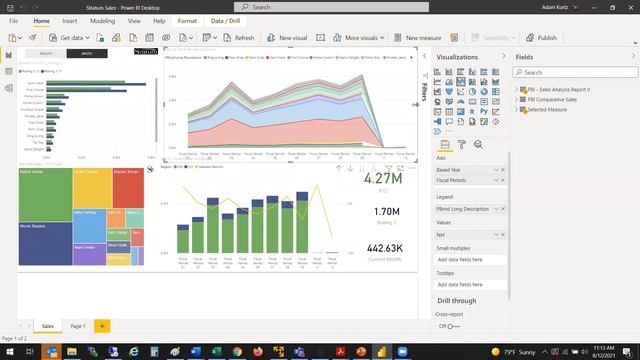Select the donut chart visualization icon
Viewport: 640px width, 360px height.
click(484, 92)
